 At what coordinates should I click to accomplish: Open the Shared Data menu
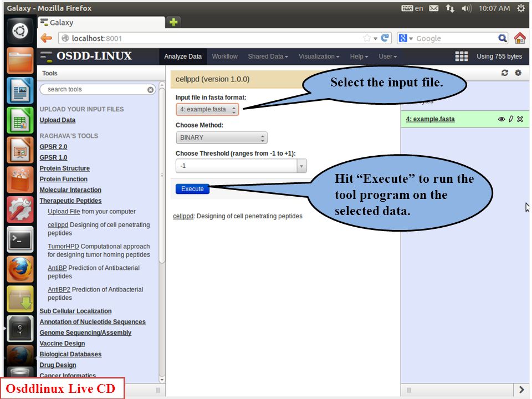coord(268,57)
